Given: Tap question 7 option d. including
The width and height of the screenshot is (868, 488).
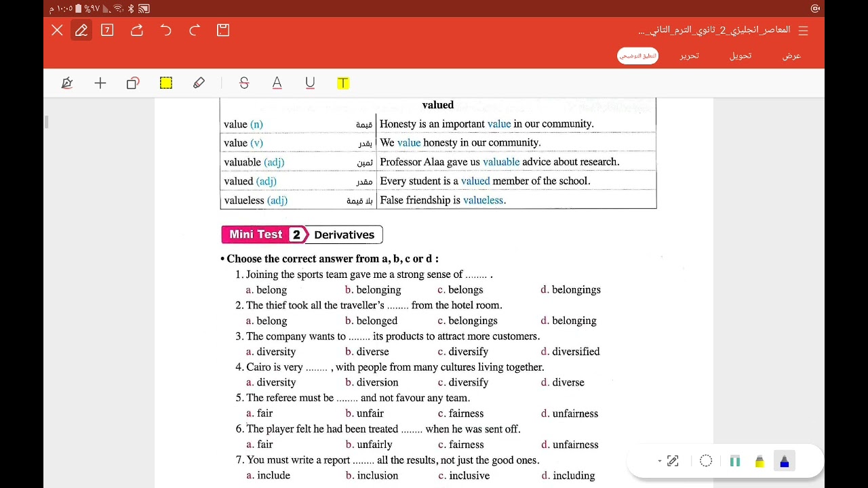Looking at the screenshot, I should click(568, 475).
